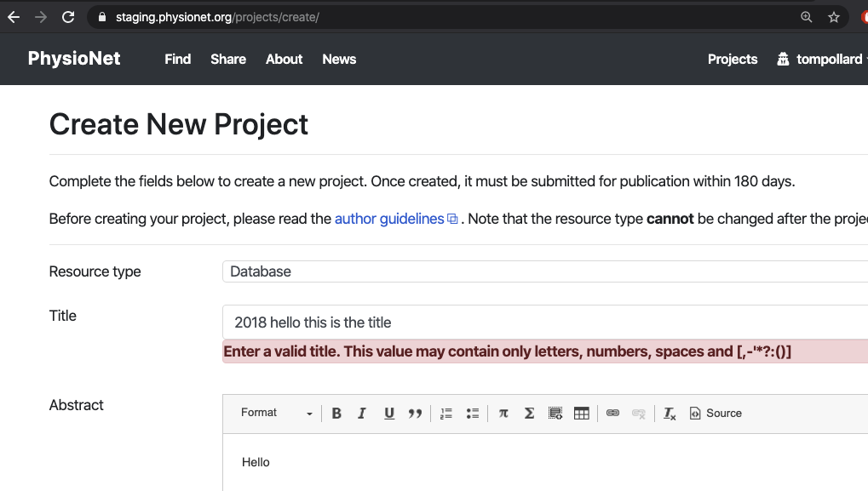Switch to Source view in the editor
This screenshot has height=491, width=868.
tap(716, 413)
